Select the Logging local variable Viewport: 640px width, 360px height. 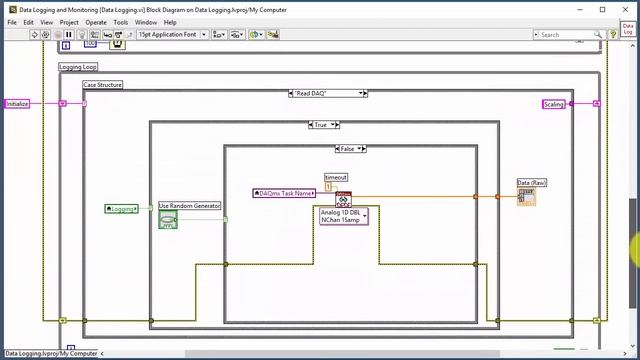click(122, 209)
